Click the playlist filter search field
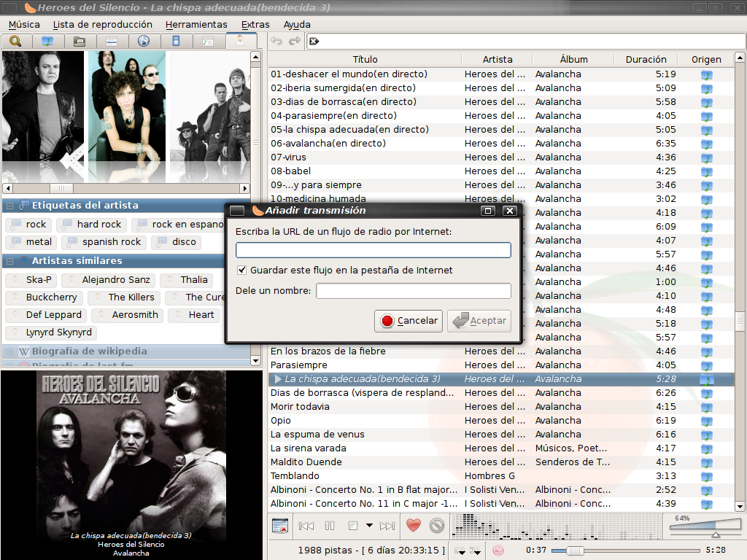747x560 pixels. pos(526,42)
